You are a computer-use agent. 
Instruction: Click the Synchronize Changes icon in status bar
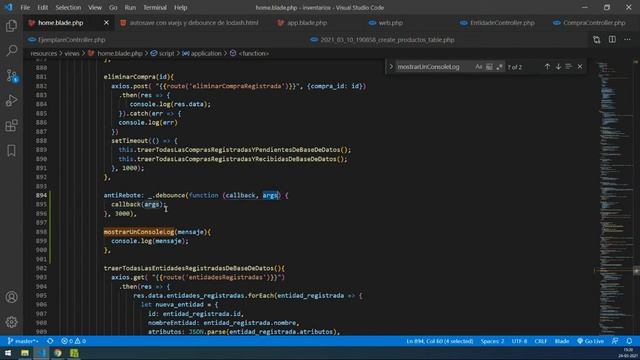tap(50, 341)
